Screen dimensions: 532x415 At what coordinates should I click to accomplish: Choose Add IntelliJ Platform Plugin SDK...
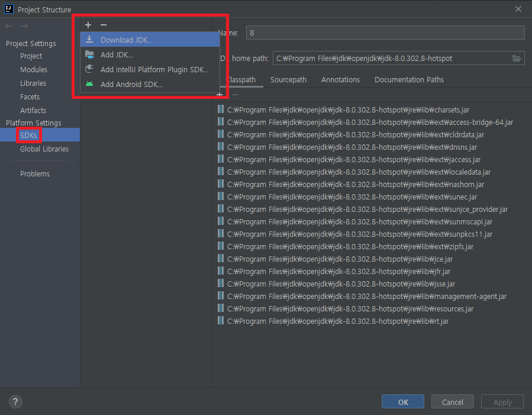150,70
